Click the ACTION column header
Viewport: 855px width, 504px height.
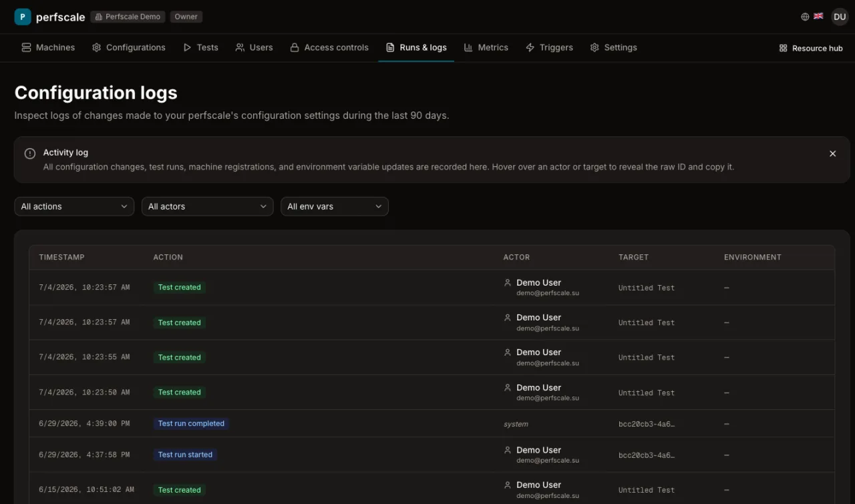tap(168, 257)
